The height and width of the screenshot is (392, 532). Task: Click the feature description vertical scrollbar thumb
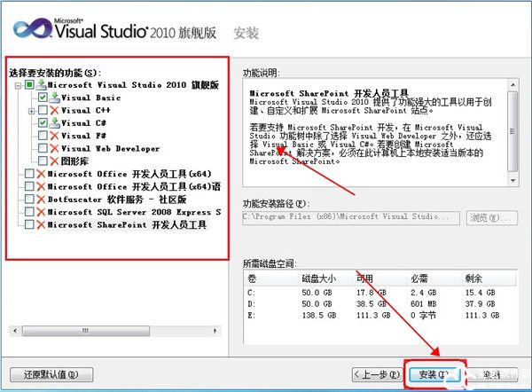tap(512, 131)
